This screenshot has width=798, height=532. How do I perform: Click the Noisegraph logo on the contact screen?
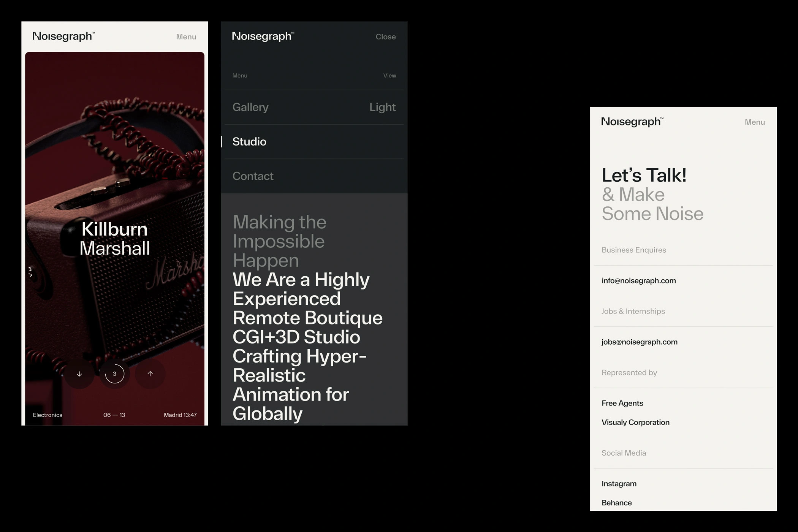632,122
